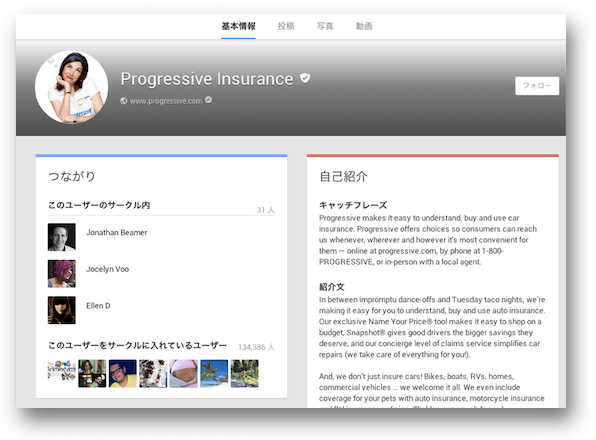Open last follower thumbnail with forest scene
Image resolution: width=596 pixels, height=440 pixels.
[x=244, y=374]
